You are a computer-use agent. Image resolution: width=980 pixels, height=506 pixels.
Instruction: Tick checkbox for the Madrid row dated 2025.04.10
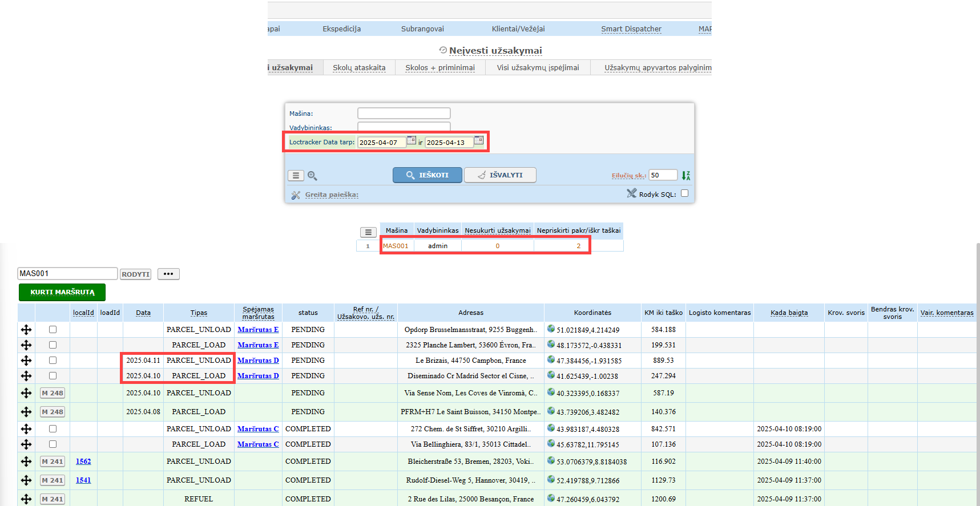coord(53,375)
